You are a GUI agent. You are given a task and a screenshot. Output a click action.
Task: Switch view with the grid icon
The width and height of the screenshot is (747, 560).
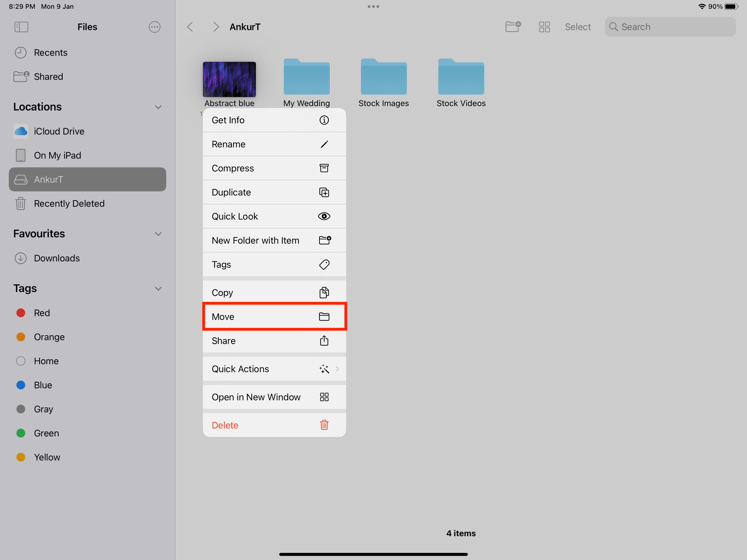[x=544, y=27]
